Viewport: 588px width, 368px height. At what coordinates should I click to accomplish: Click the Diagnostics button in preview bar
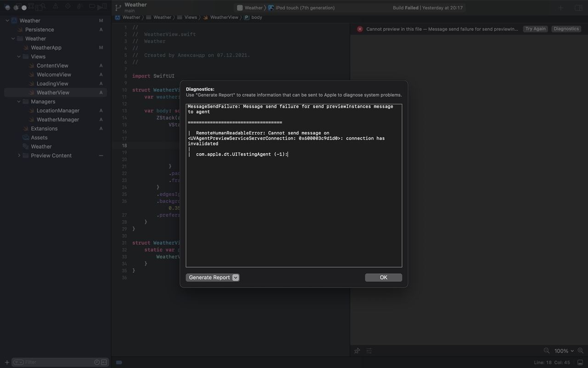(566, 29)
